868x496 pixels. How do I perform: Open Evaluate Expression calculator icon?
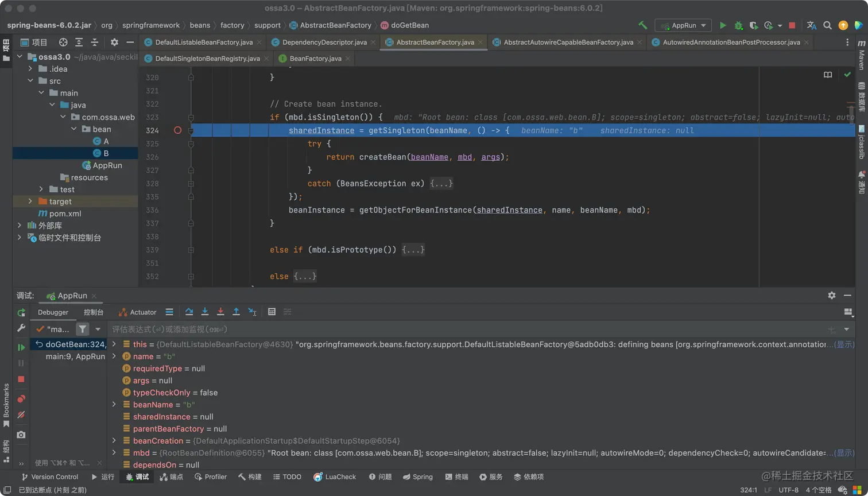coord(272,312)
